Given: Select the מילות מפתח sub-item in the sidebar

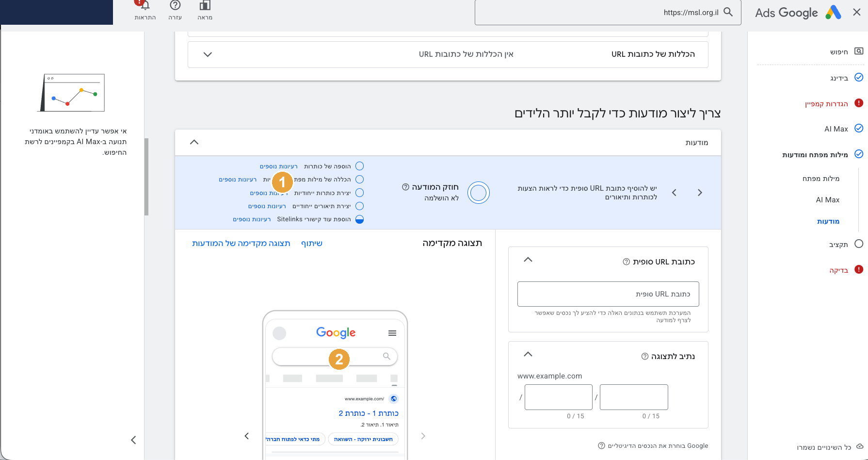Looking at the screenshot, I should pos(821,178).
